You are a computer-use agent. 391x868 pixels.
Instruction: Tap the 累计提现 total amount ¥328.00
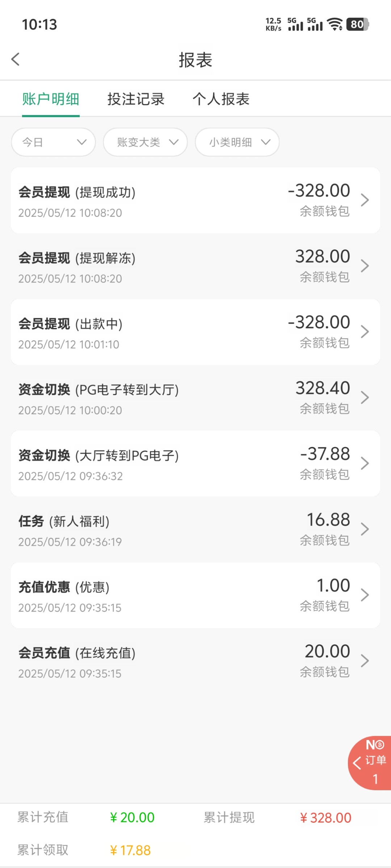[x=325, y=818]
